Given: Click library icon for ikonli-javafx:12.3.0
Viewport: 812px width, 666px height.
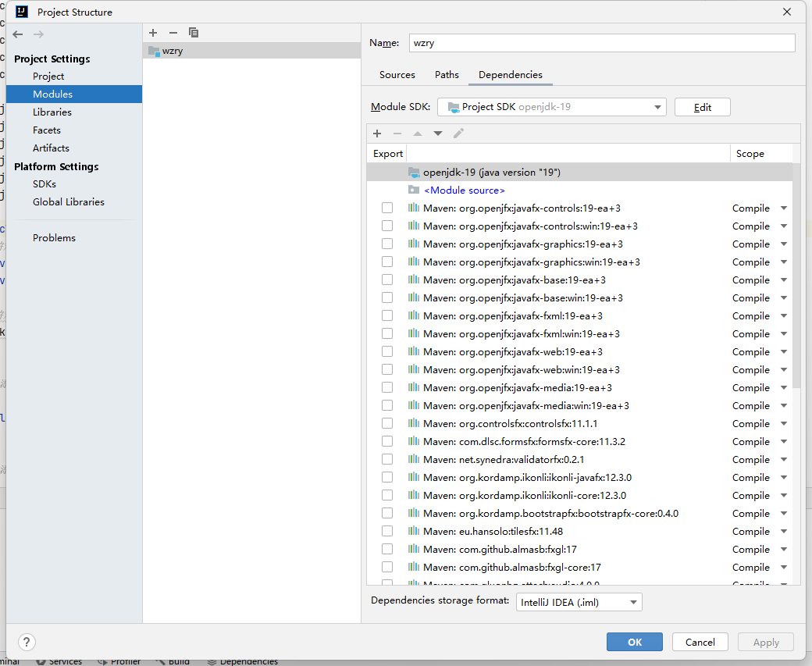Looking at the screenshot, I should pos(413,478).
